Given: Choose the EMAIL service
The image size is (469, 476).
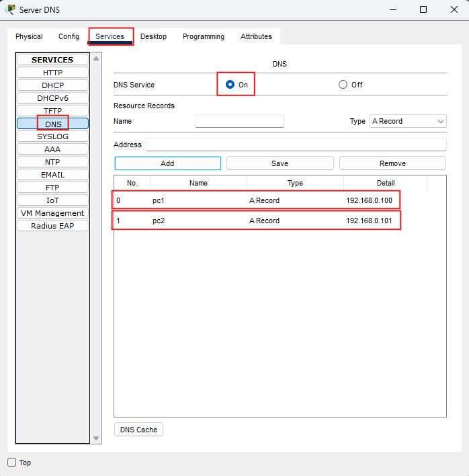Looking at the screenshot, I should tap(53, 175).
